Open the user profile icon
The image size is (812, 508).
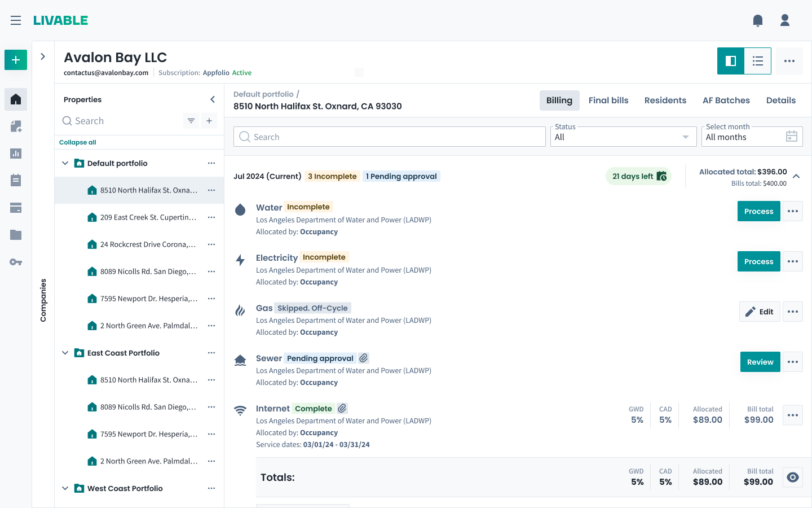[785, 20]
